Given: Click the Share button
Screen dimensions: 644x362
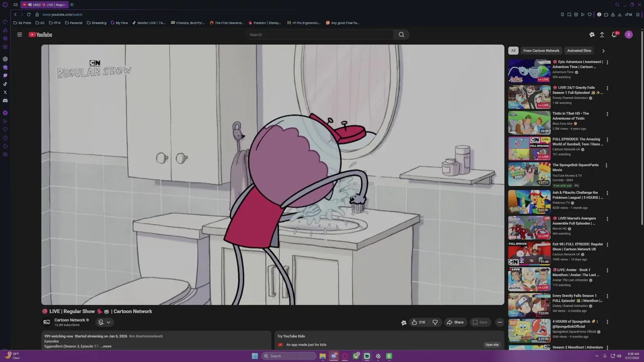Looking at the screenshot, I should point(455,322).
